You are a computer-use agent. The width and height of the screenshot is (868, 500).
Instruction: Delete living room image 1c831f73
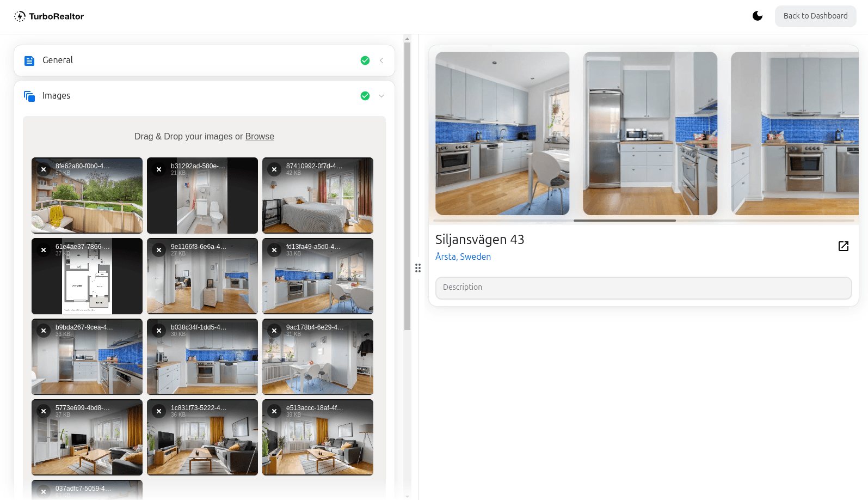click(159, 411)
